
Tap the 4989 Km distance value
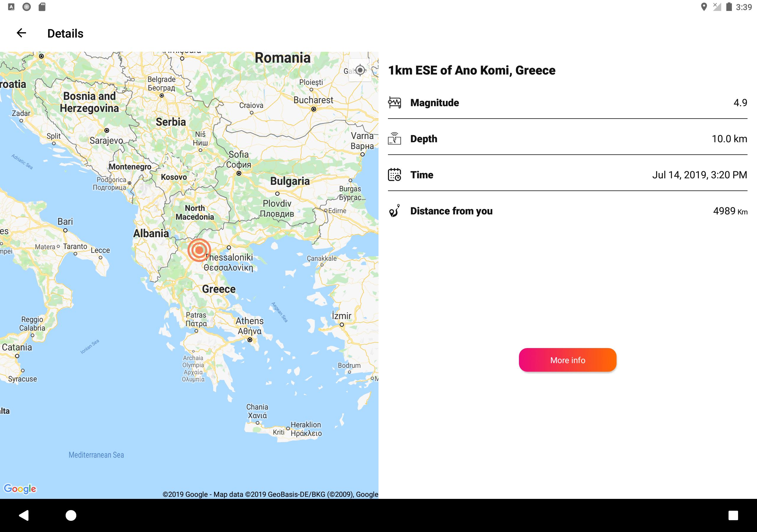coord(730,211)
